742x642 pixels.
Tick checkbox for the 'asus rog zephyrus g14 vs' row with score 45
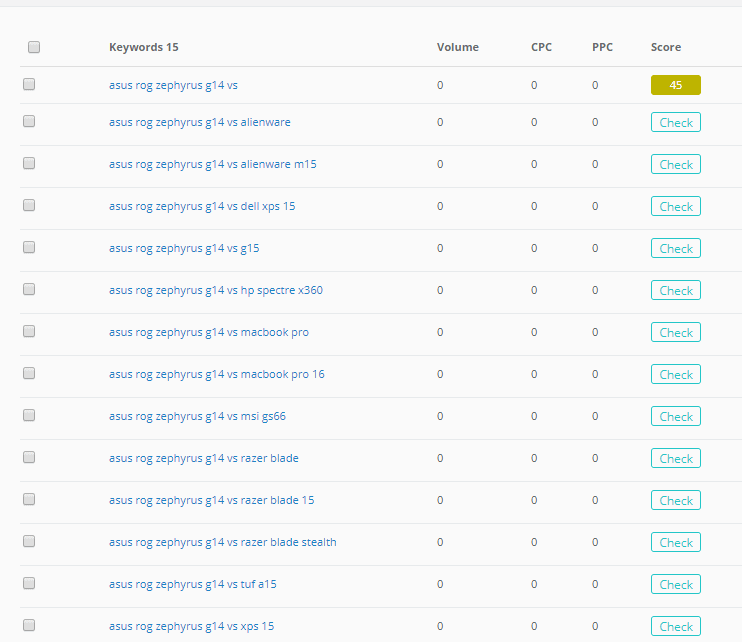coord(29,84)
